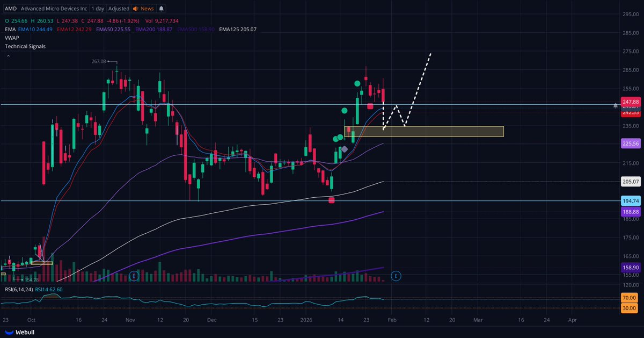
Task: Select the RSI(6,14,24) indicator label
Action: [18, 289]
